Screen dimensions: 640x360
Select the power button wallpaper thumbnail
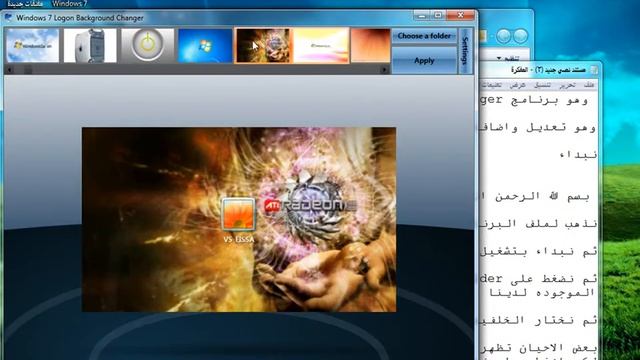pyautogui.click(x=147, y=45)
